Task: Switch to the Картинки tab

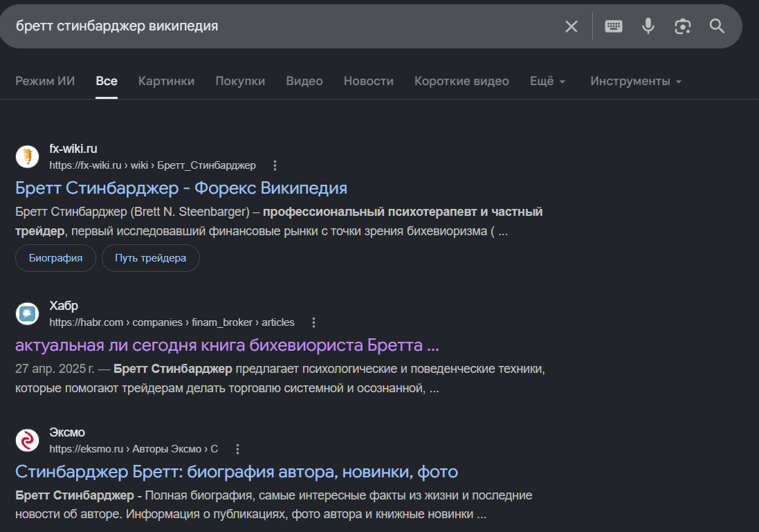Action: point(167,81)
